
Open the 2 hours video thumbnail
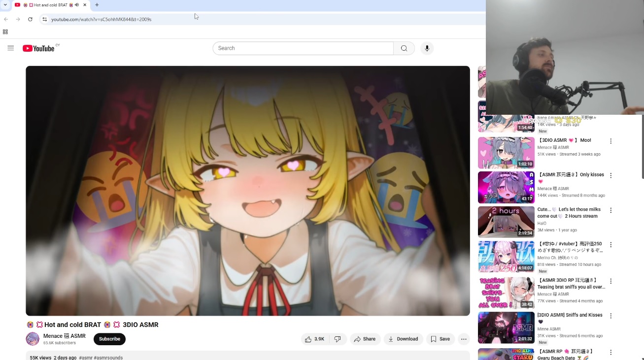pos(506,222)
